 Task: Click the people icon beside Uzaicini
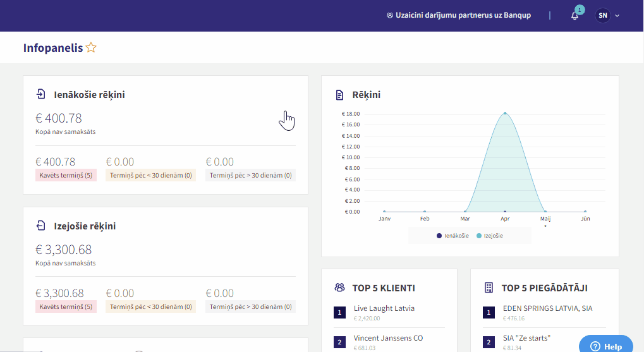pos(389,16)
